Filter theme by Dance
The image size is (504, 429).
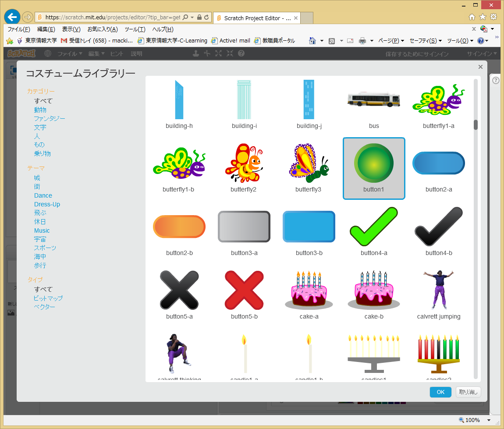click(43, 195)
